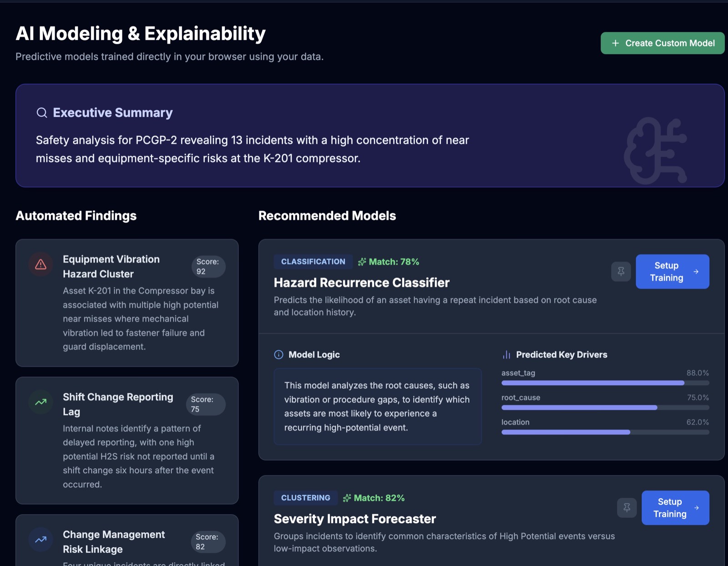The width and height of the screenshot is (728, 566).
Task: Click the sparkle icon next to Match: 82%
Action: click(x=347, y=498)
